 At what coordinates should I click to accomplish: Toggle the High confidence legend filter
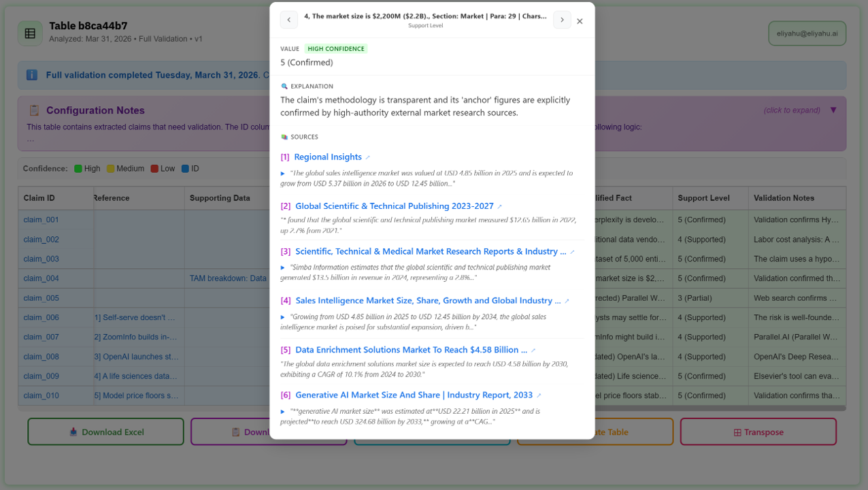78,168
